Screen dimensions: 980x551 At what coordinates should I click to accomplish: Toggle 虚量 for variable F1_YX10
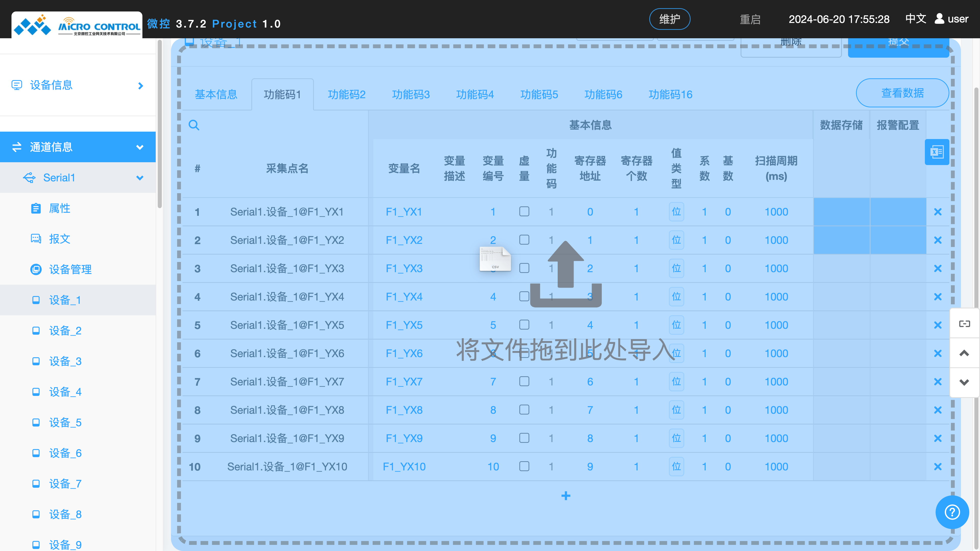point(524,466)
